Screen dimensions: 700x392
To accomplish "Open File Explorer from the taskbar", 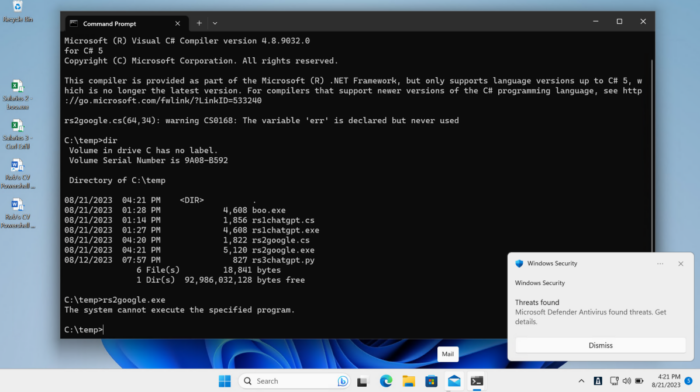I will coord(408,381).
